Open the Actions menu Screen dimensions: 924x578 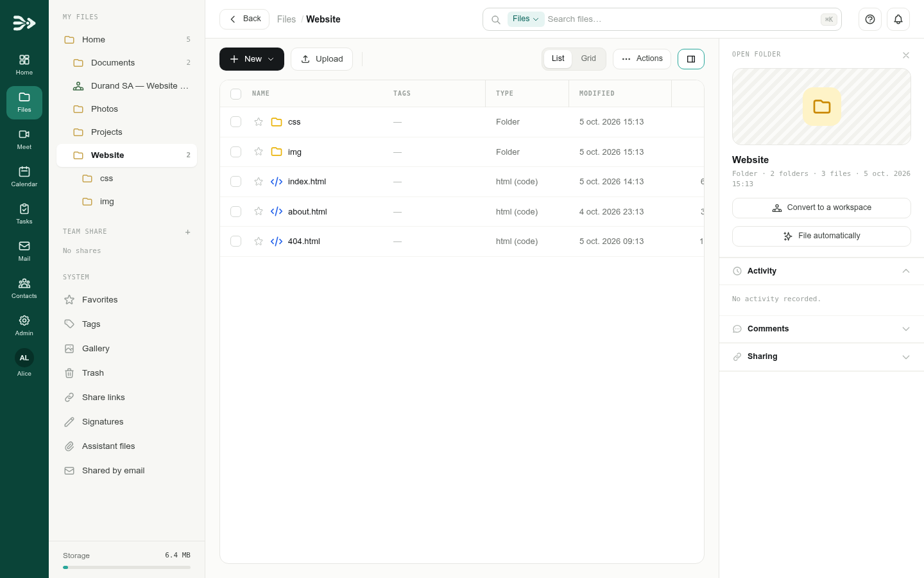pyautogui.click(x=642, y=59)
